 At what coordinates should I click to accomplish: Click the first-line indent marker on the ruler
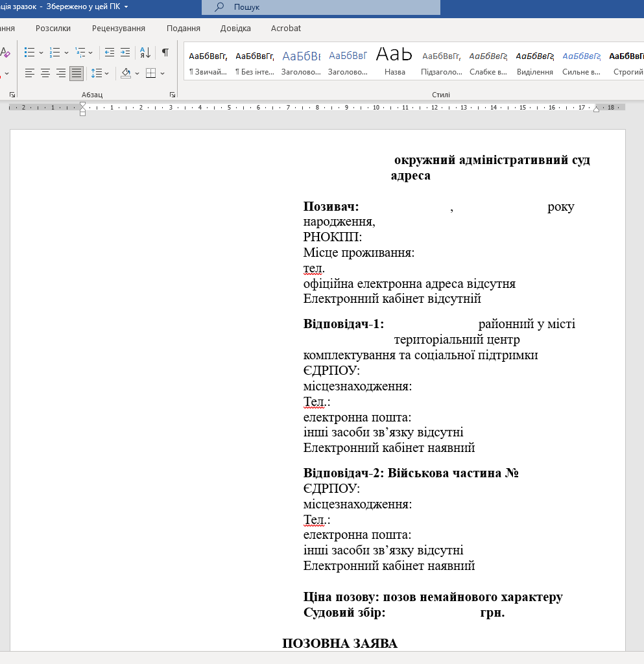pos(82,104)
